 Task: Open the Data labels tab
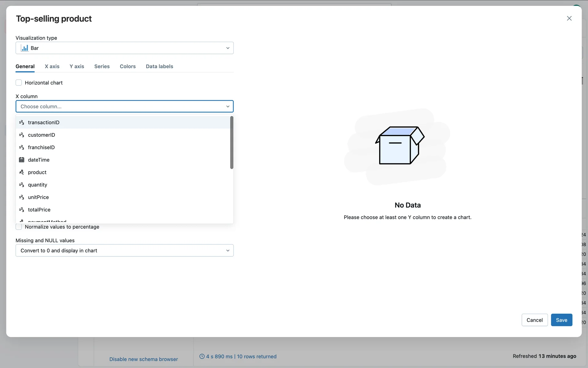[159, 67]
